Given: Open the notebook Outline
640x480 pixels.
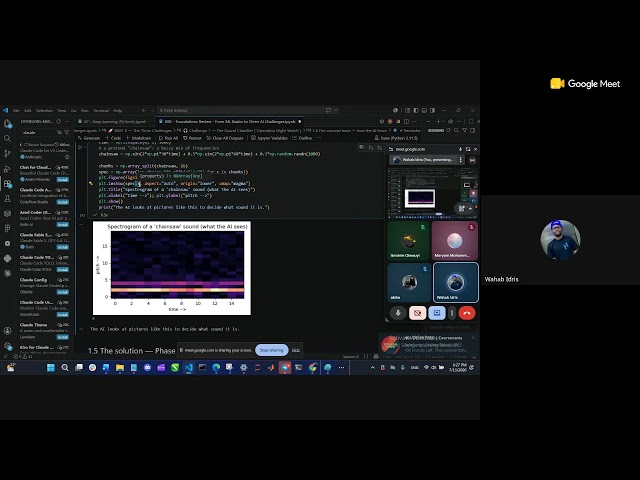Looking at the screenshot, I should pos(302,138).
